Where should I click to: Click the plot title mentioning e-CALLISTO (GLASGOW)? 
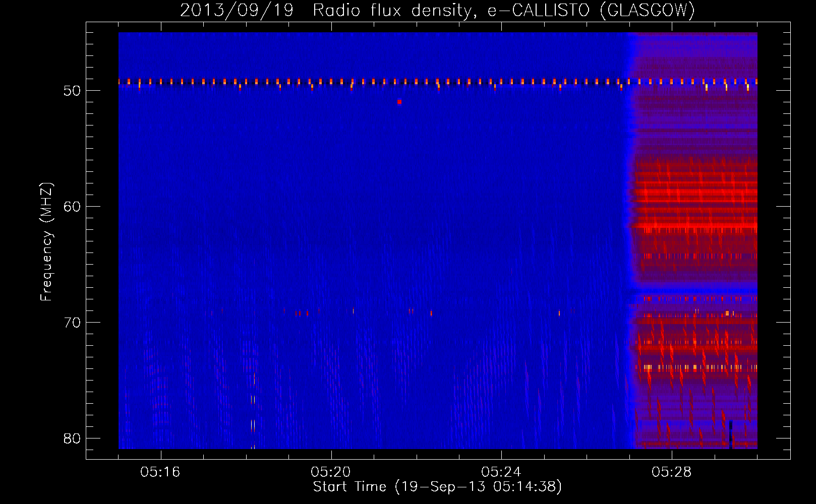(x=437, y=11)
